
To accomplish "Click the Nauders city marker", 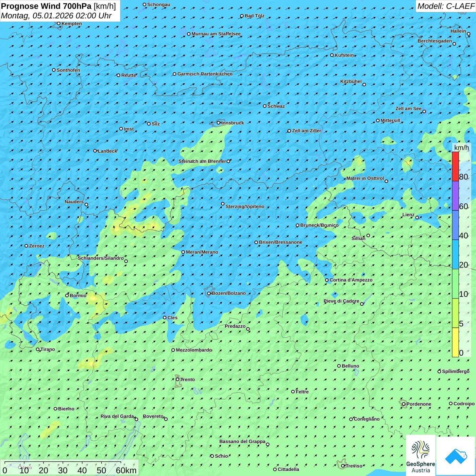I will (x=86, y=204).
